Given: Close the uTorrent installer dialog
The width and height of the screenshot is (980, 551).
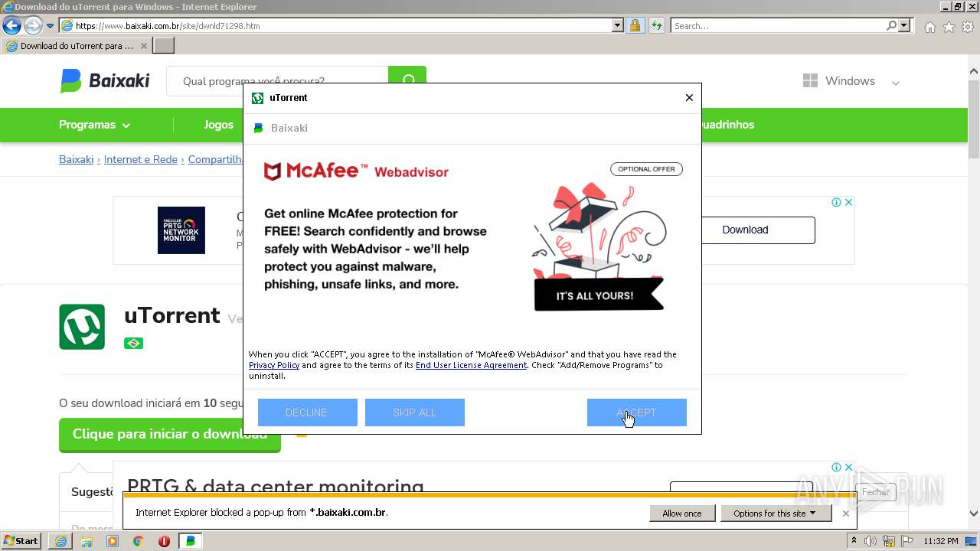Looking at the screenshot, I should coord(689,97).
